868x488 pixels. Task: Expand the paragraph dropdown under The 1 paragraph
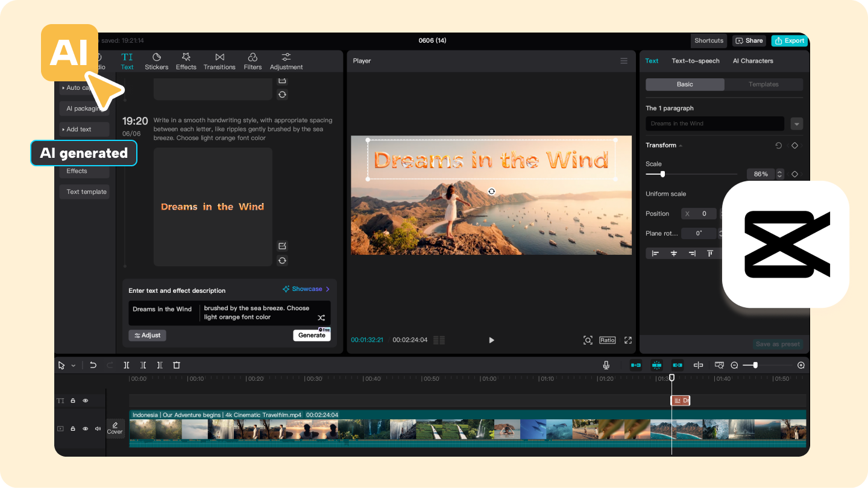796,123
